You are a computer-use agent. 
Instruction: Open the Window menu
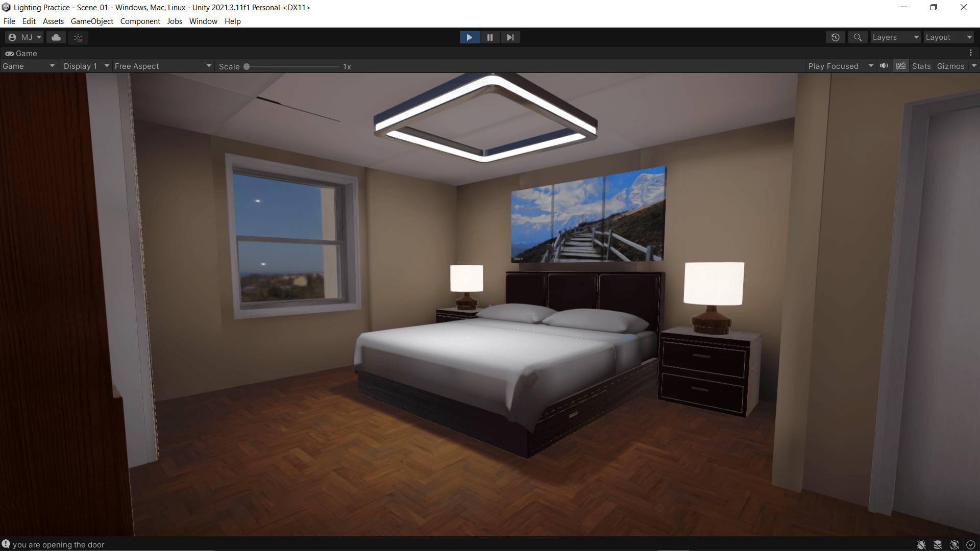point(203,21)
